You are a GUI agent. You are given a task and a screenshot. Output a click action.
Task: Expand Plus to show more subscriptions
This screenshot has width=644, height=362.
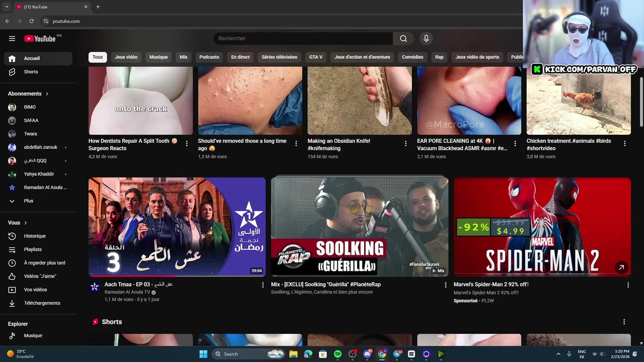pyautogui.click(x=38, y=201)
